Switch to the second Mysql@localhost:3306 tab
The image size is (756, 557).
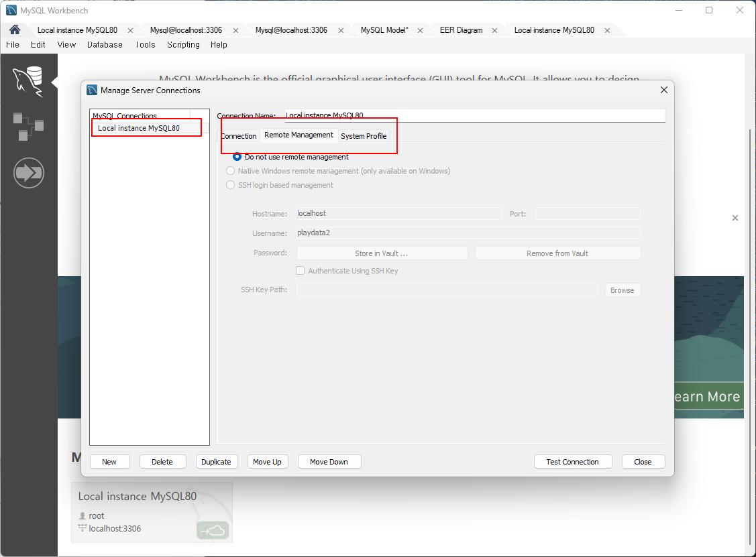291,30
